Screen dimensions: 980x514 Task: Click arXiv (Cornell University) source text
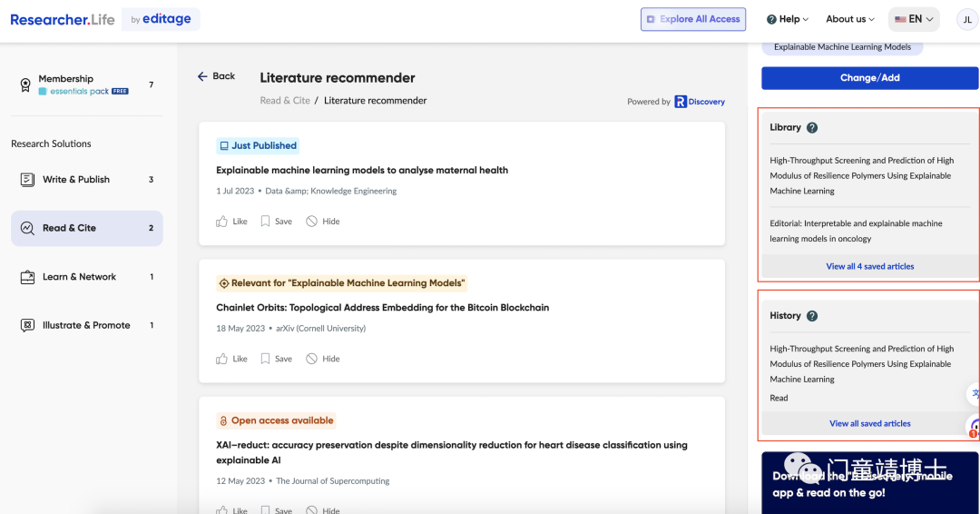pos(320,328)
